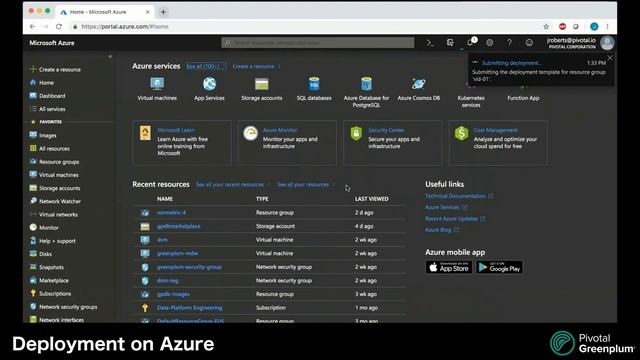Viewport: 640px width, 360px height.
Task: Click the account avatar picture
Action: pyautogui.click(x=607, y=42)
